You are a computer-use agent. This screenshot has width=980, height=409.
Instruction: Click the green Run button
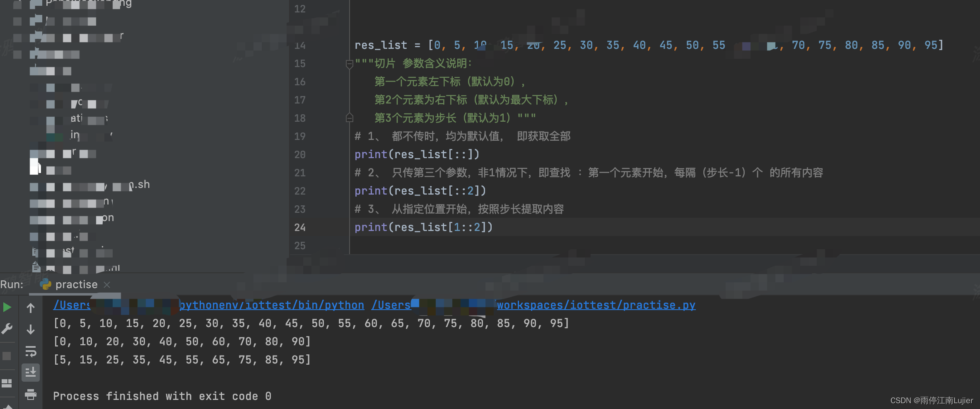coord(7,307)
